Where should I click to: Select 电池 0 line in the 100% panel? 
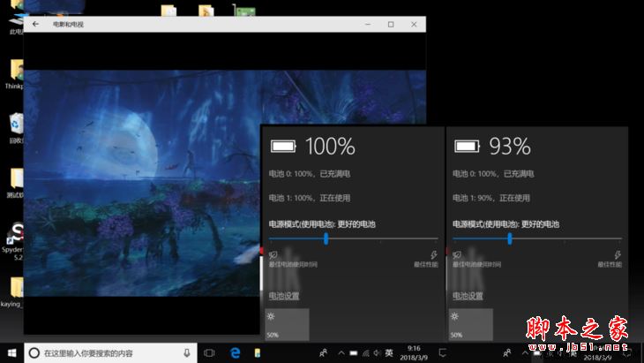310,174
